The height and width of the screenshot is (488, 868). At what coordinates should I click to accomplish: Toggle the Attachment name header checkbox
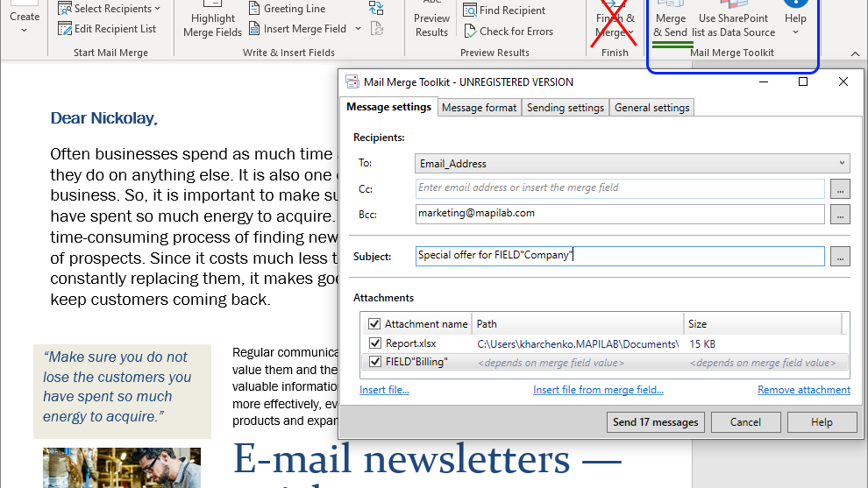(x=374, y=323)
